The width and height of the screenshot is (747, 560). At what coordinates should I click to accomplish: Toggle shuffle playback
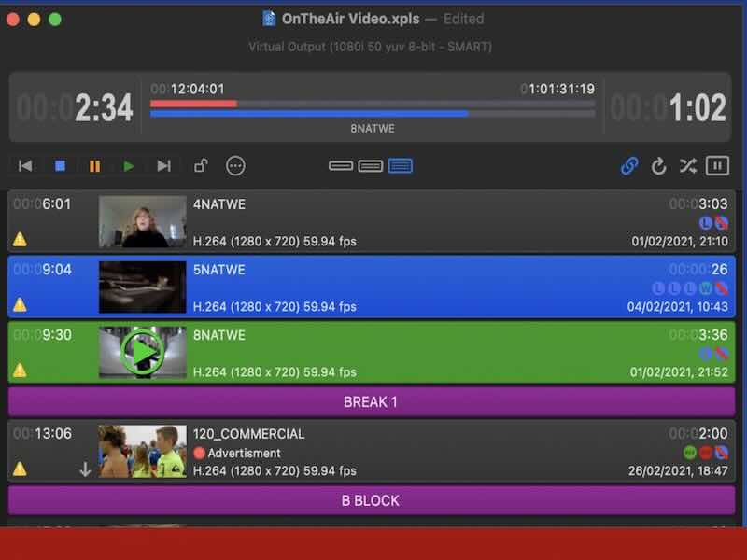click(687, 166)
